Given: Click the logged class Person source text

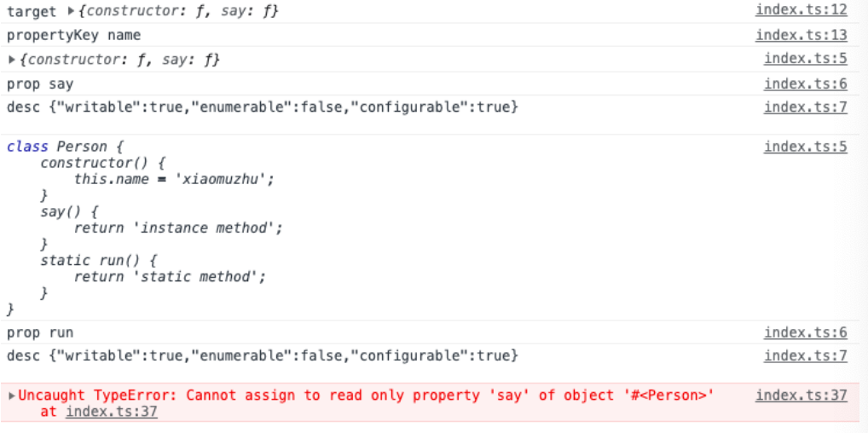Looking at the screenshot, I should tap(144, 228).
